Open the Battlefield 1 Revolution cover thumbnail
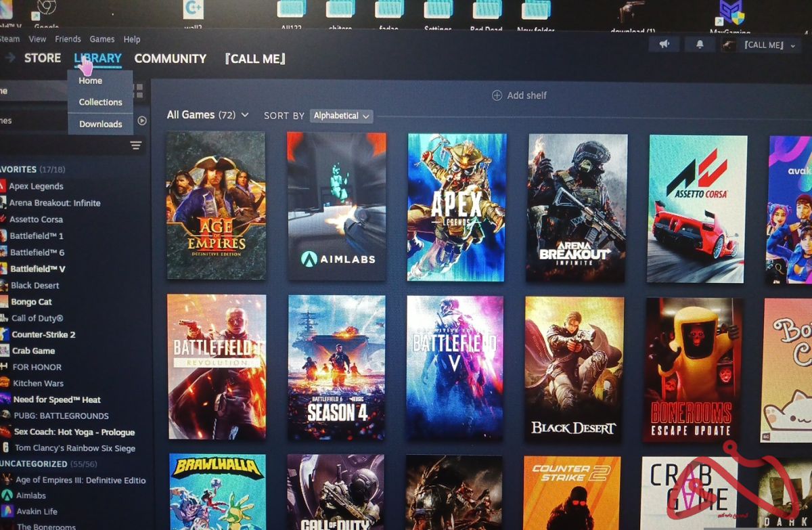The height and width of the screenshot is (530, 812). [217, 367]
